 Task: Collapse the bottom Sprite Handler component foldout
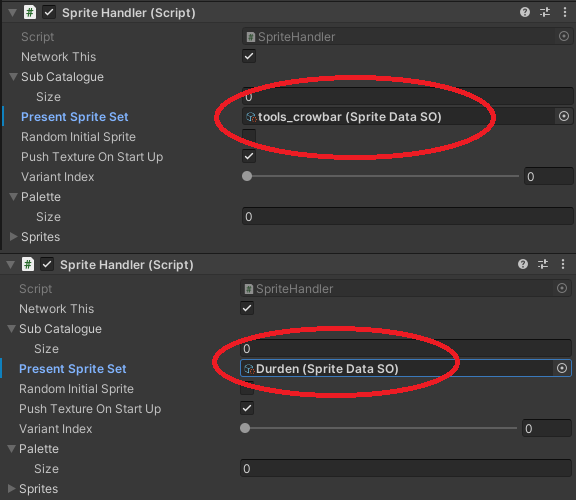[11, 265]
